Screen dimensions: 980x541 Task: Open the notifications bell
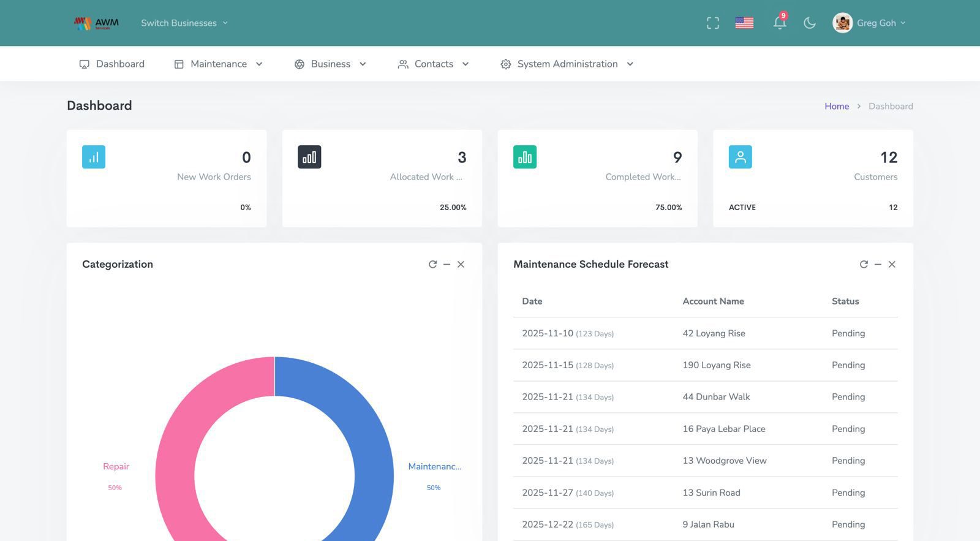tap(779, 23)
